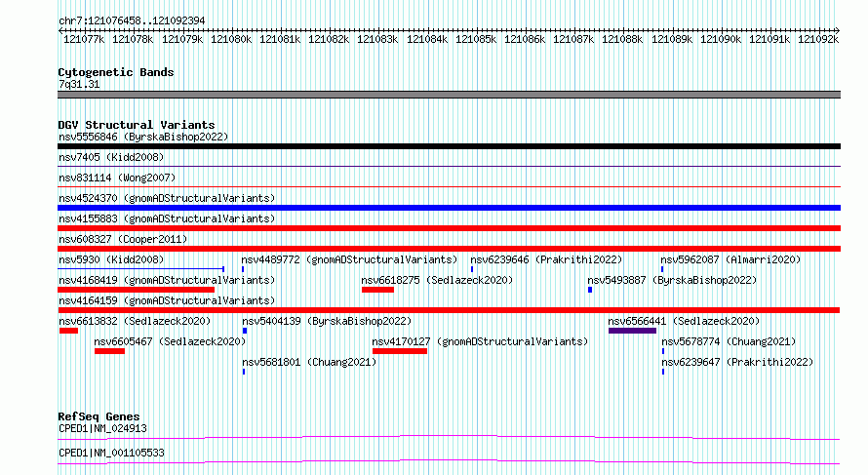Click the gray 7q31.31 cytogenetic band bar
The width and height of the screenshot is (868, 475).
point(449,95)
